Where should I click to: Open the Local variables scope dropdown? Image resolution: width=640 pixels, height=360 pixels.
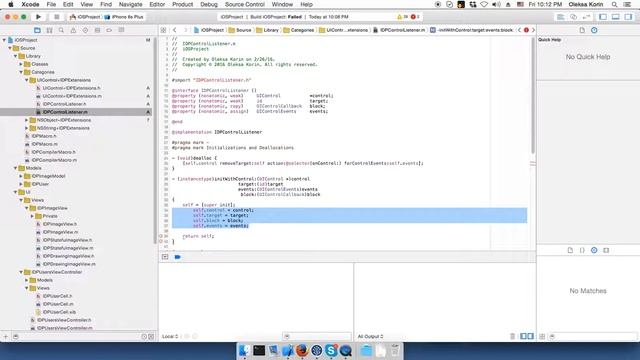170,336
